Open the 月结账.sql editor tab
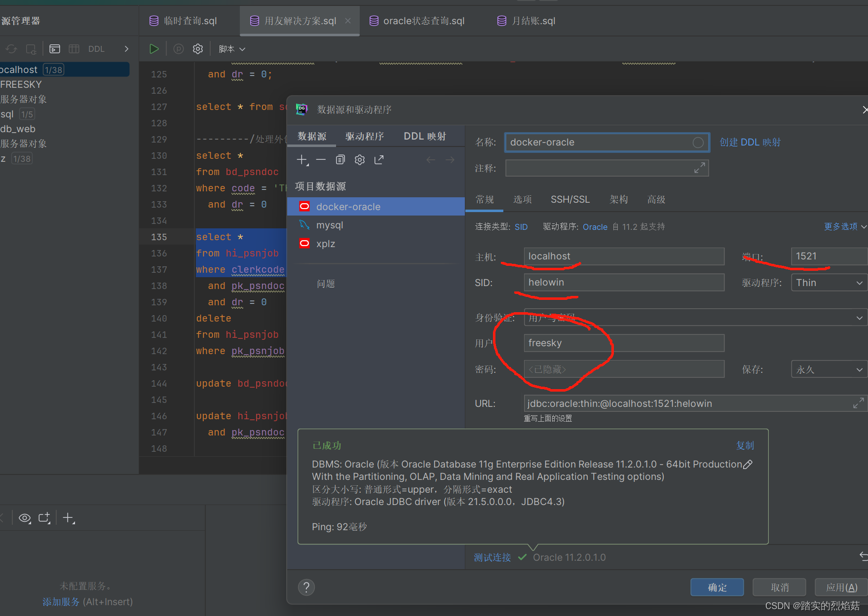Screen dimensions: 868x616 (527, 21)
